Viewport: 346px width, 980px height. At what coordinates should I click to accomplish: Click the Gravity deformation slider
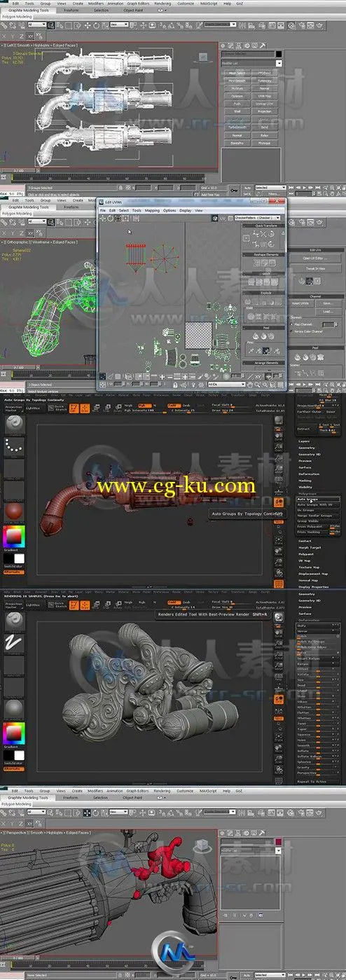click(x=318, y=767)
